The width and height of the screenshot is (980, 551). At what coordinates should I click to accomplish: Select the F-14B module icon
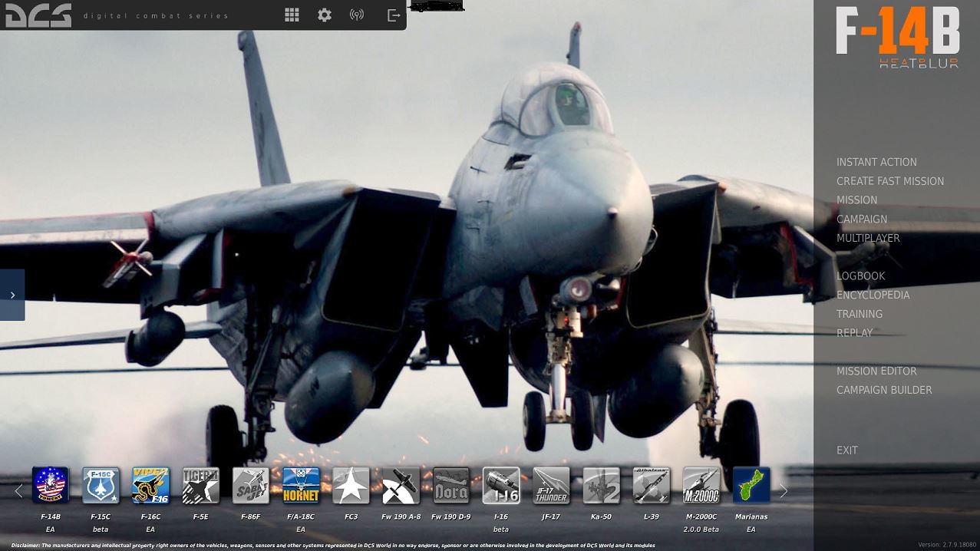click(x=51, y=485)
